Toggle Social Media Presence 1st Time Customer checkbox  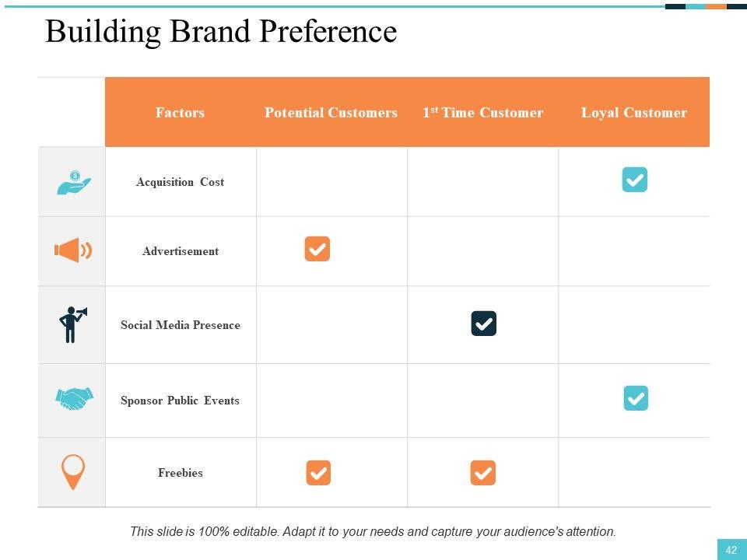click(483, 324)
